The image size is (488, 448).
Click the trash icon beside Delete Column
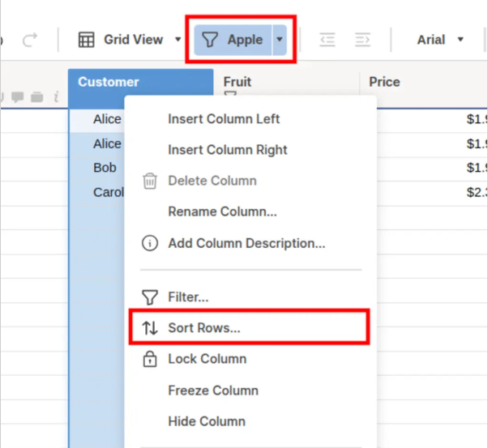click(x=150, y=181)
